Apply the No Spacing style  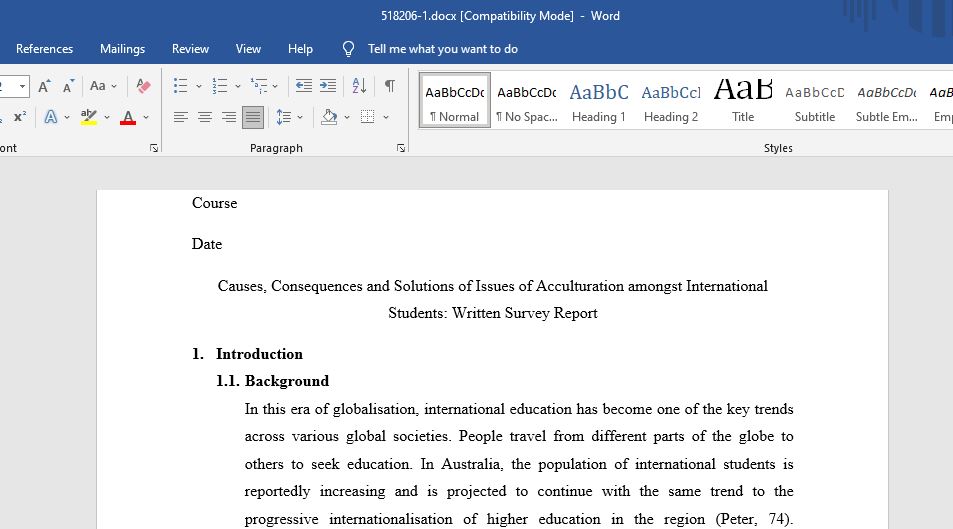tap(527, 101)
